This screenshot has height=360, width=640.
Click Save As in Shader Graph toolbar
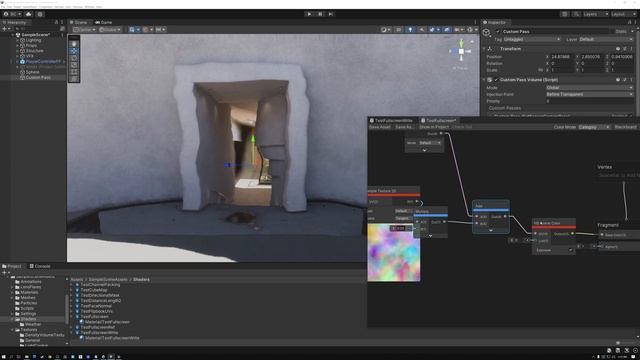404,127
